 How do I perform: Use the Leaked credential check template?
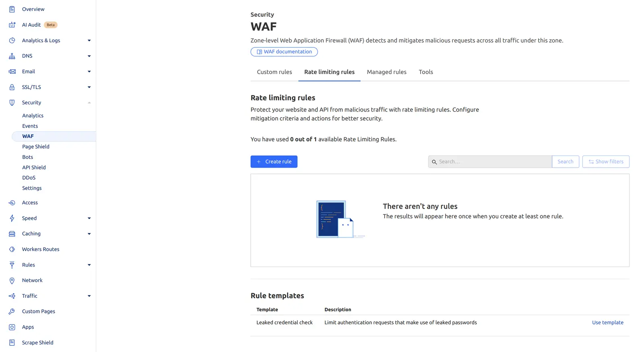coord(607,323)
